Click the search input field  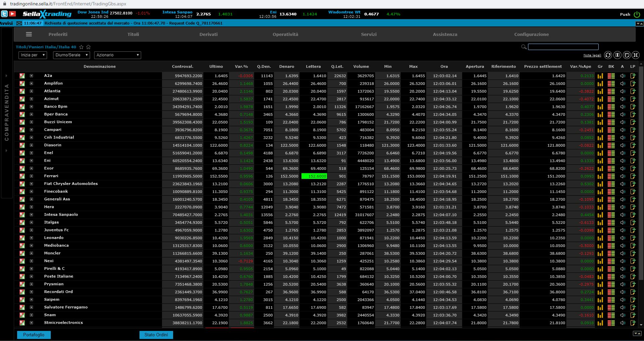pos(563,47)
